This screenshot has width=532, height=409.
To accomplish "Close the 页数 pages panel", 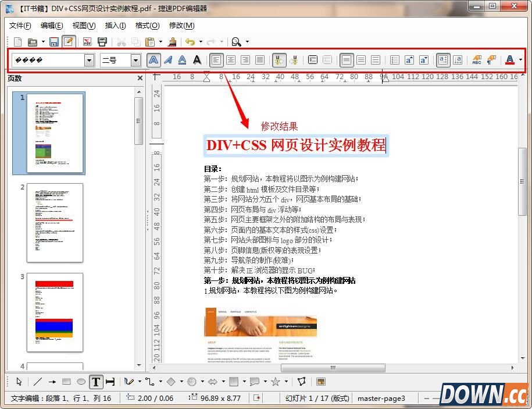I will 140,78.
